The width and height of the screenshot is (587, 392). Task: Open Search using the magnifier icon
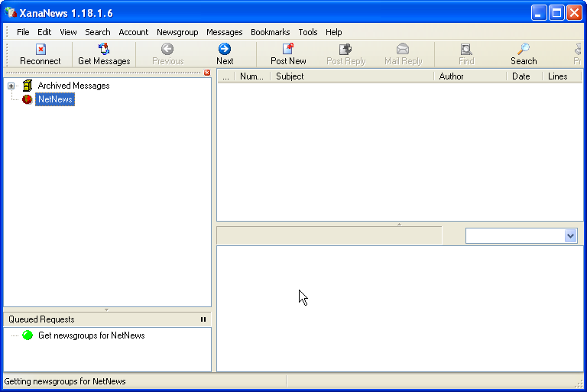pyautogui.click(x=524, y=49)
